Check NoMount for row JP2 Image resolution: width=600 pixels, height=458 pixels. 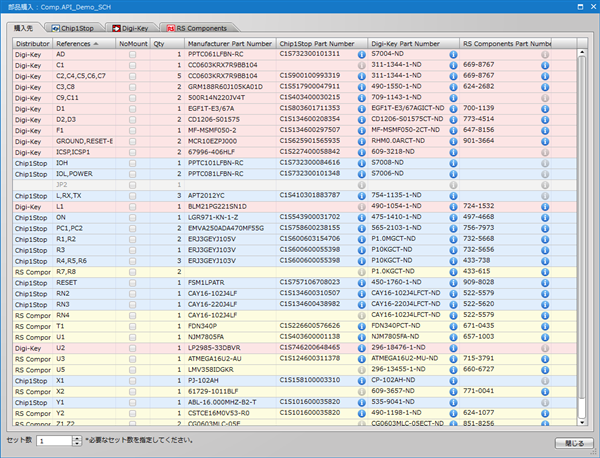[132, 185]
